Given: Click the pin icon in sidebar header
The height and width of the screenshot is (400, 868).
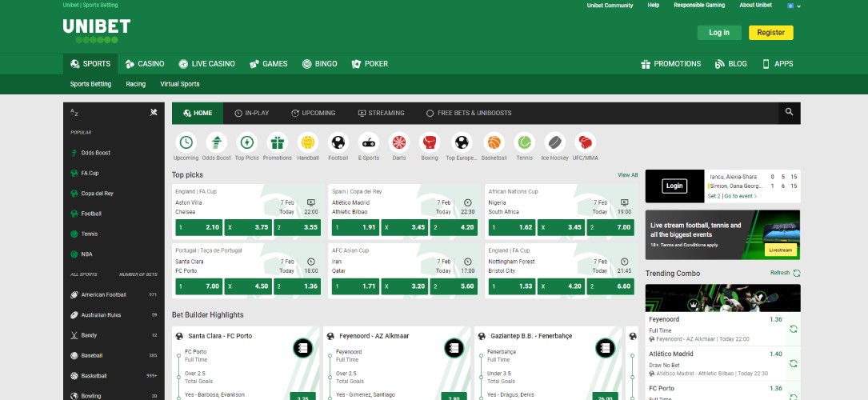Looking at the screenshot, I should click(154, 112).
